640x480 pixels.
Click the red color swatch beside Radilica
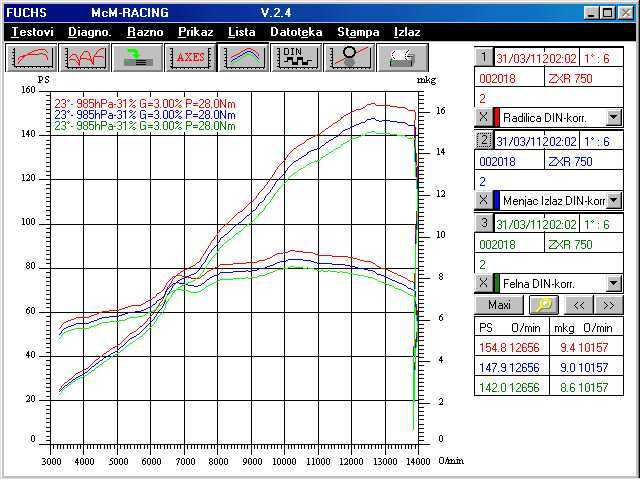[x=497, y=118]
